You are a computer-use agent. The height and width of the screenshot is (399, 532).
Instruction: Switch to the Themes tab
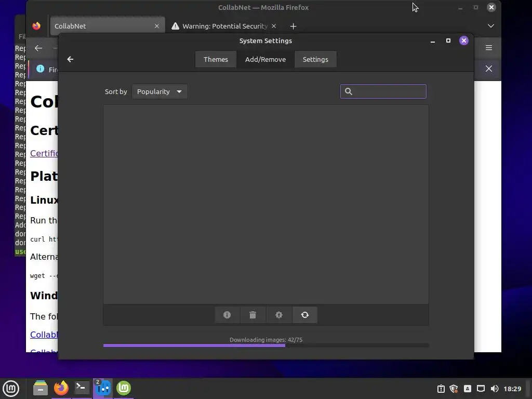coord(216,59)
